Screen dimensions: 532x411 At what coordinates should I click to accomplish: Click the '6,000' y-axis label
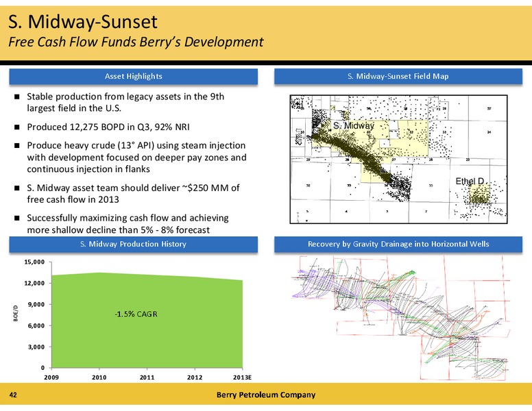tap(36, 325)
